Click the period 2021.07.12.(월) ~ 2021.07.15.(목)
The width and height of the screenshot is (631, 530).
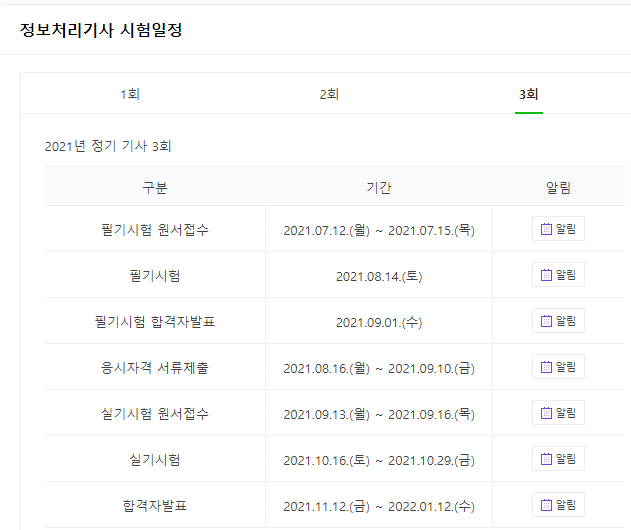click(x=379, y=230)
